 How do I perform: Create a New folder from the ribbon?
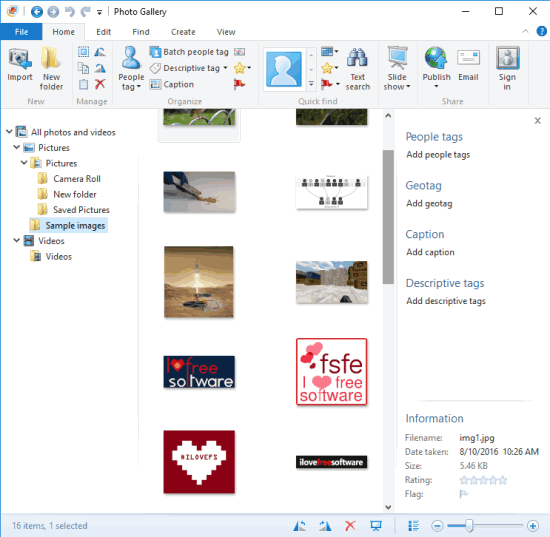pos(51,69)
